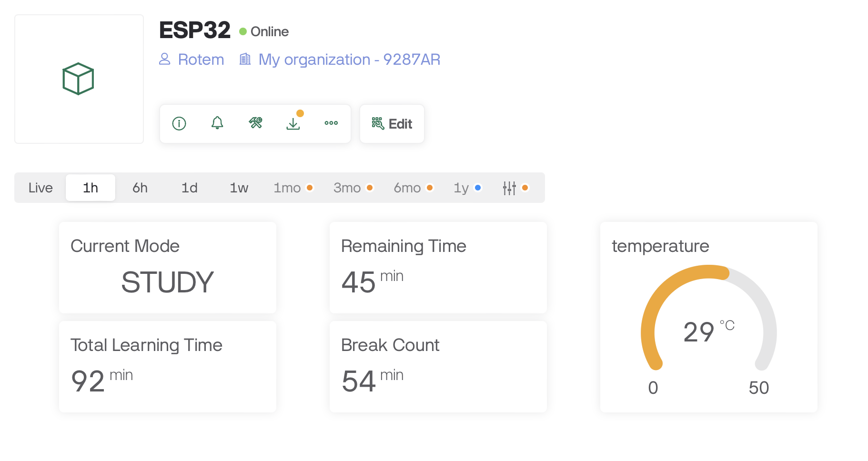Open custom range sliders icon
The image size is (868, 461).
coord(509,188)
